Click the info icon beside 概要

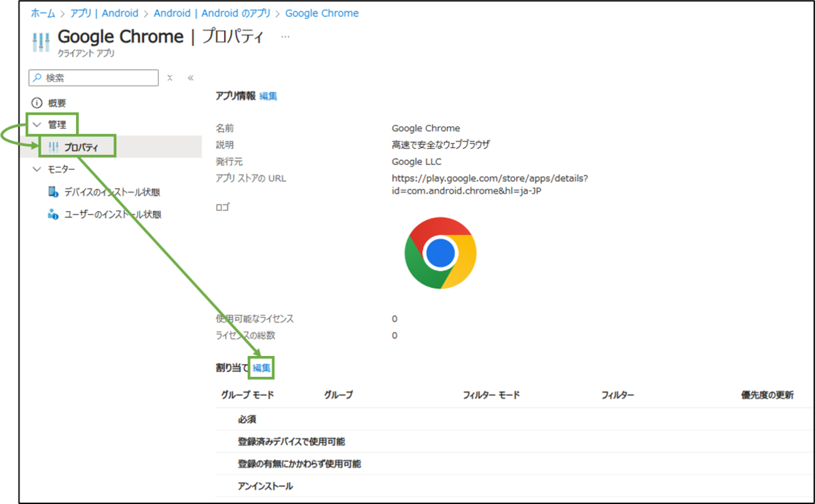[37, 103]
